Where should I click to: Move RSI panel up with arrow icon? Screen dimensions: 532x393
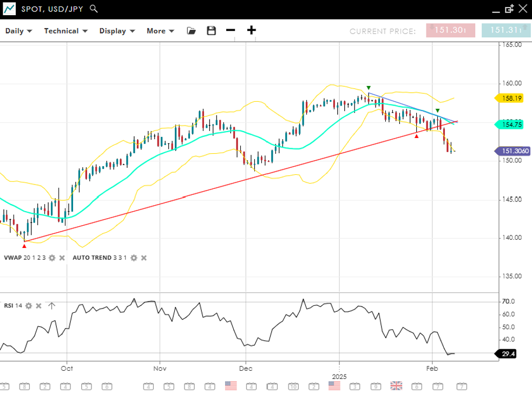coord(51,306)
